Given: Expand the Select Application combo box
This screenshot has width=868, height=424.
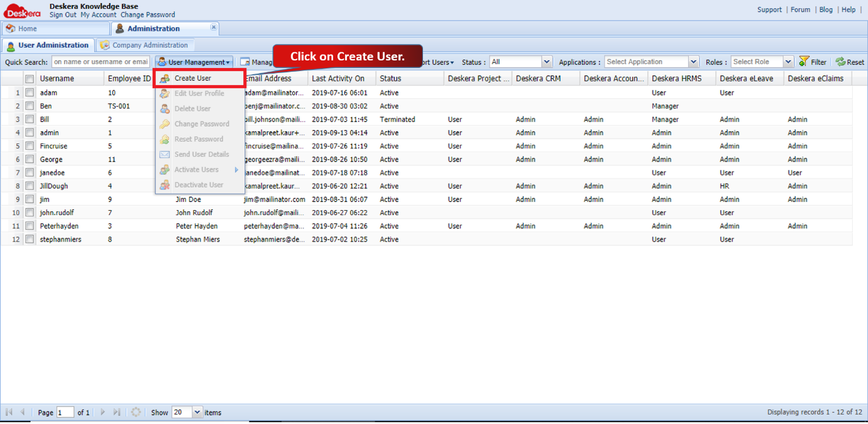Looking at the screenshot, I should tap(693, 62).
